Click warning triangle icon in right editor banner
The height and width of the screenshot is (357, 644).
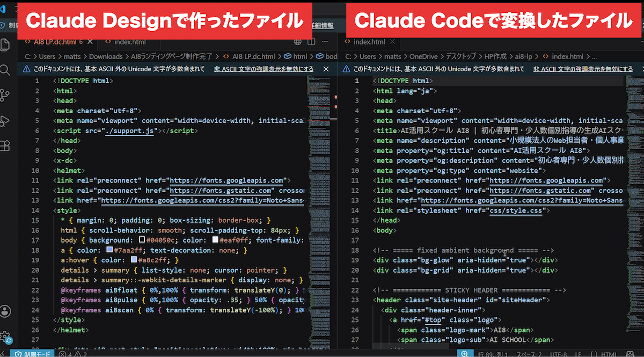pos(347,69)
